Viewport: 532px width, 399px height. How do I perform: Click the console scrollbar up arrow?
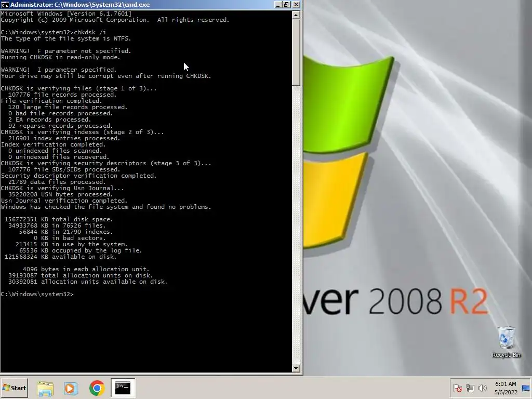pos(296,15)
